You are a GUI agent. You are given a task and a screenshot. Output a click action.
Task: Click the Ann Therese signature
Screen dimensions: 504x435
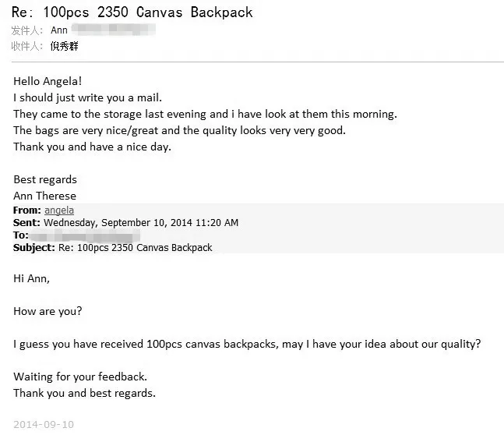[44, 196]
